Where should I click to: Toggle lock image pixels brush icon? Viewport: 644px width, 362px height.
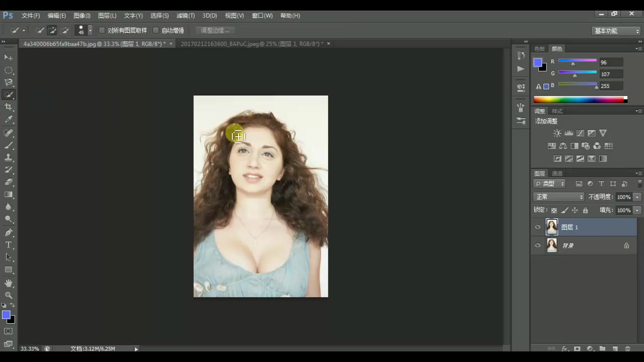565,210
